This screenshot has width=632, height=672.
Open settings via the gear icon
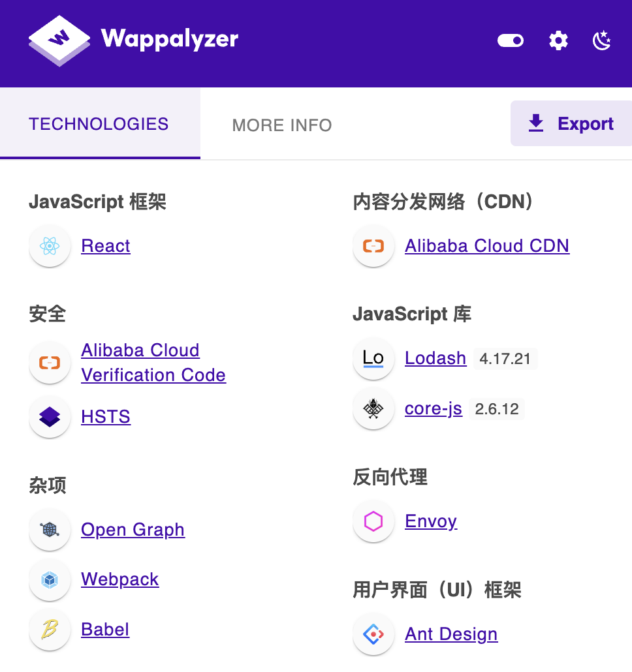pos(558,40)
